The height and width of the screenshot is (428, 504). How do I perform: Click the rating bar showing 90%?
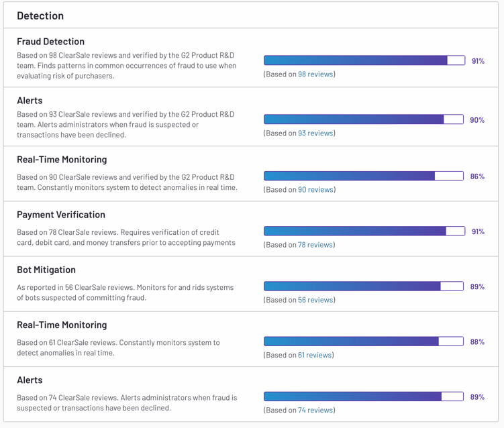[364, 120]
